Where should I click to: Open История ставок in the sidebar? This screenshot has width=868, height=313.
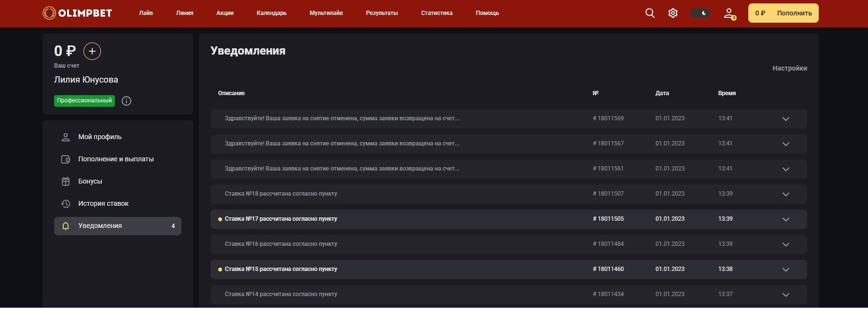tap(103, 203)
